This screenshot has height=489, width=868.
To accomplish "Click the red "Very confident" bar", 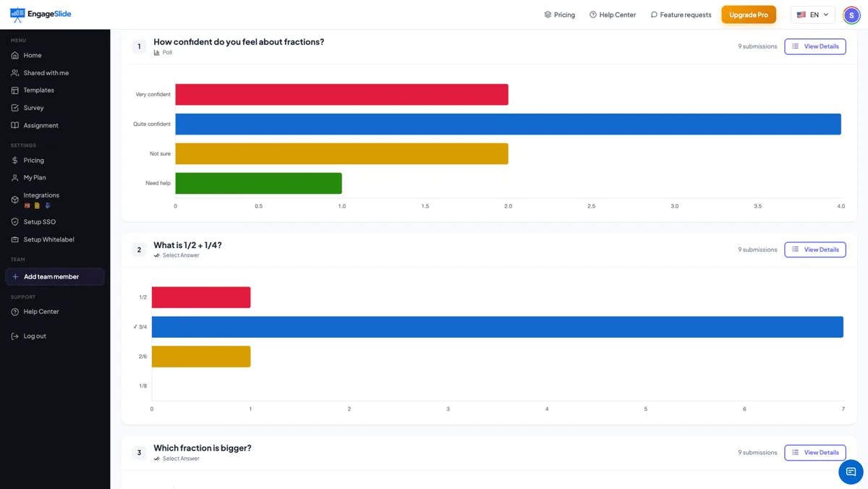I will click(x=341, y=95).
